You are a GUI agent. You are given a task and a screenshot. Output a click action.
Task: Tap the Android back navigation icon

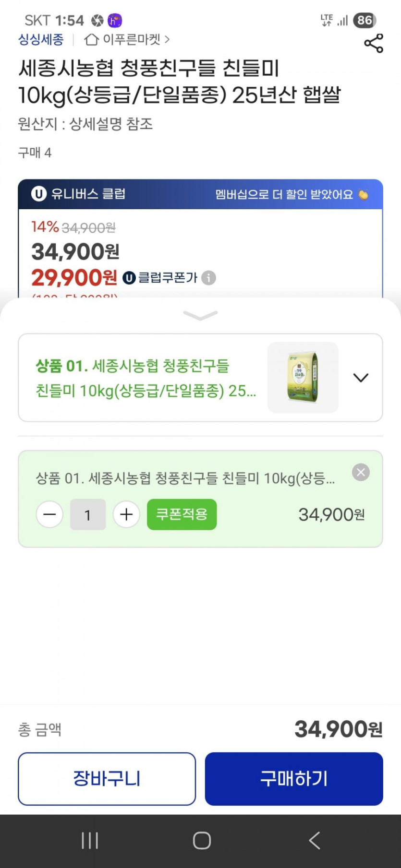[x=315, y=840]
